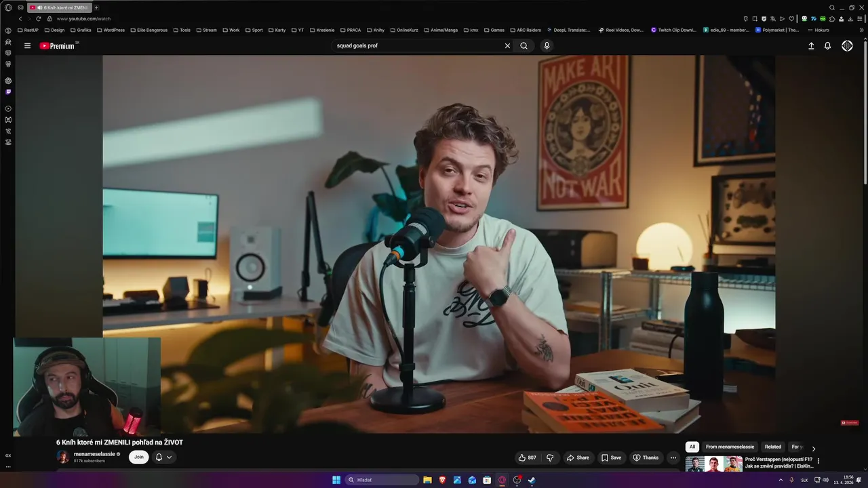Open Windows Start menu
Image resolution: width=868 pixels, height=488 pixels.
pyautogui.click(x=336, y=480)
